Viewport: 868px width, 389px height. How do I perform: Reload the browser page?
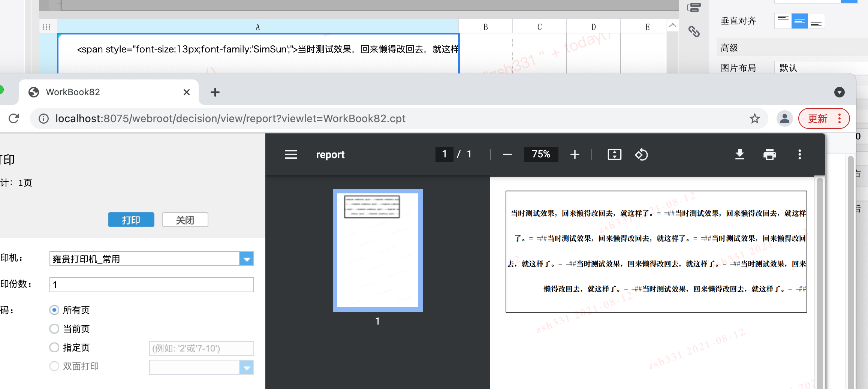(x=14, y=118)
